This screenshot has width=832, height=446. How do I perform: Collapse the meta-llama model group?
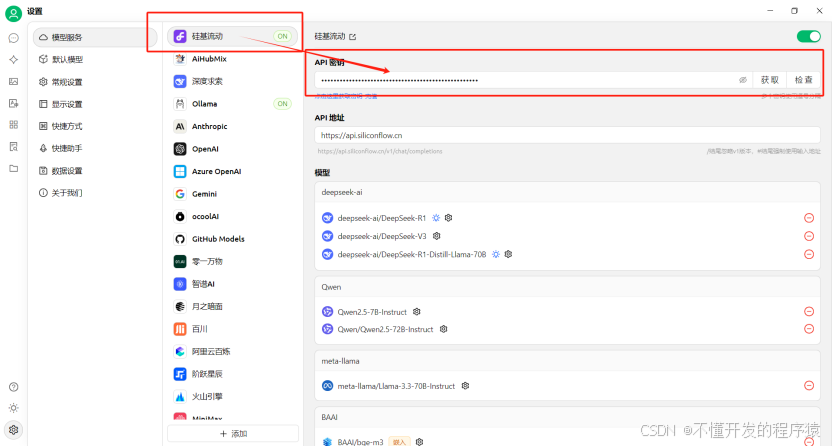(567, 361)
